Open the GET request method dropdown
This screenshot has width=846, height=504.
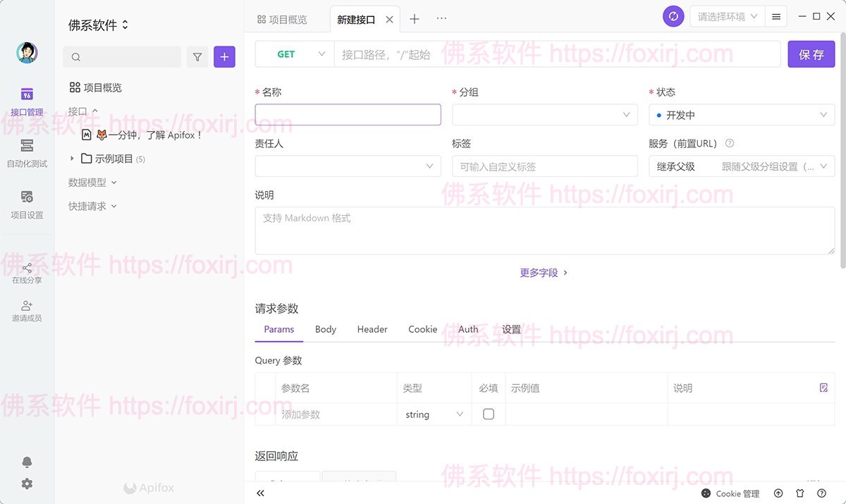295,54
